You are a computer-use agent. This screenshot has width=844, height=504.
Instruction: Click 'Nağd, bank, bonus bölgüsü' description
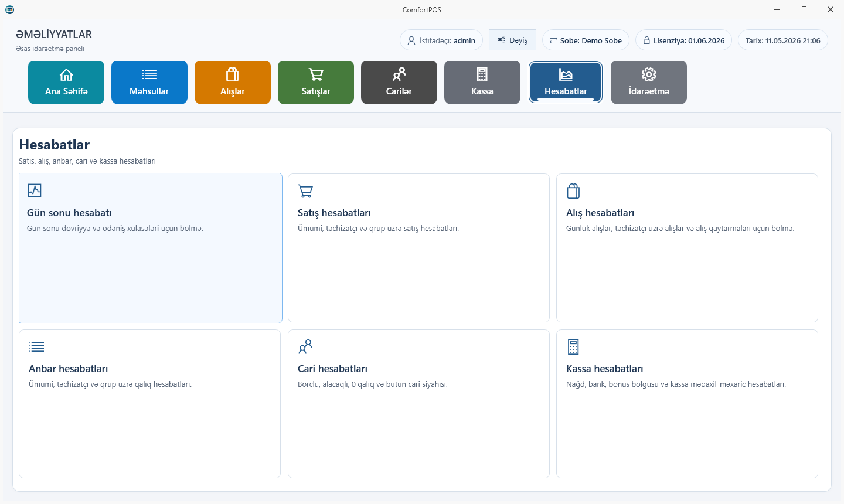pyautogui.click(x=676, y=384)
